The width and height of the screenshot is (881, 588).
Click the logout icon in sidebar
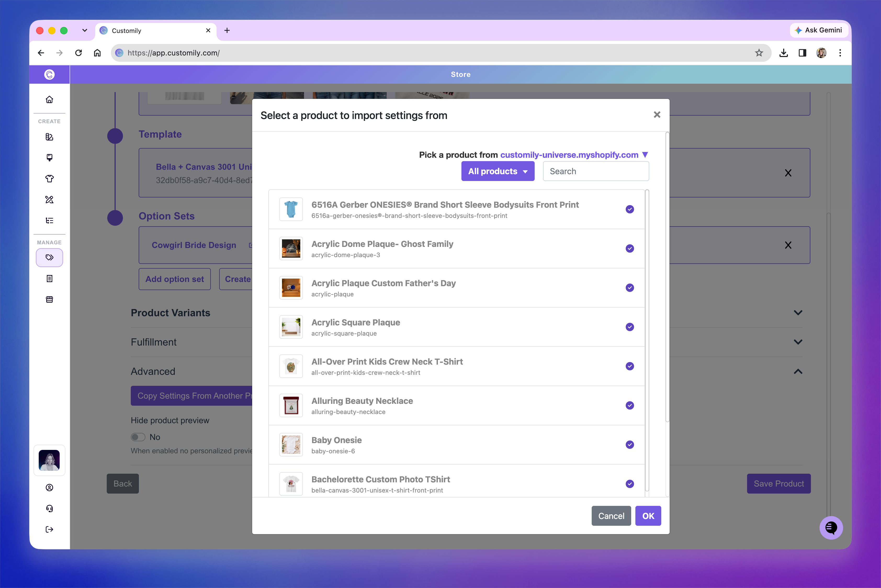point(49,529)
